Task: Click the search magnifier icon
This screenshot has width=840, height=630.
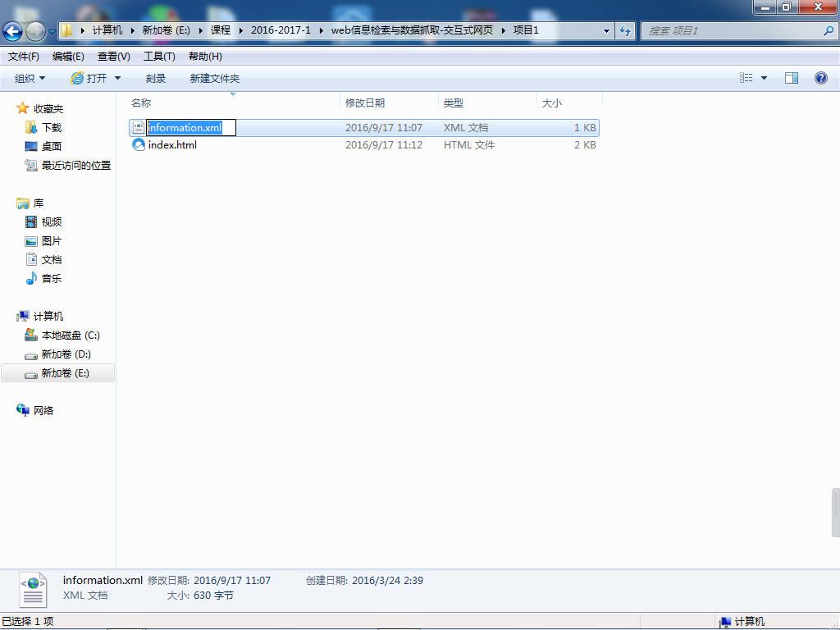Action: click(829, 31)
